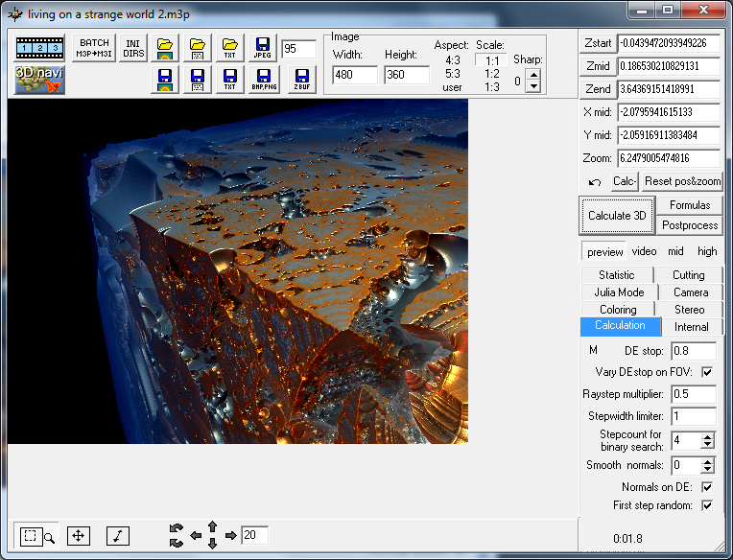Click the DE stop input field
The height and width of the screenshot is (560, 733).
(x=692, y=351)
